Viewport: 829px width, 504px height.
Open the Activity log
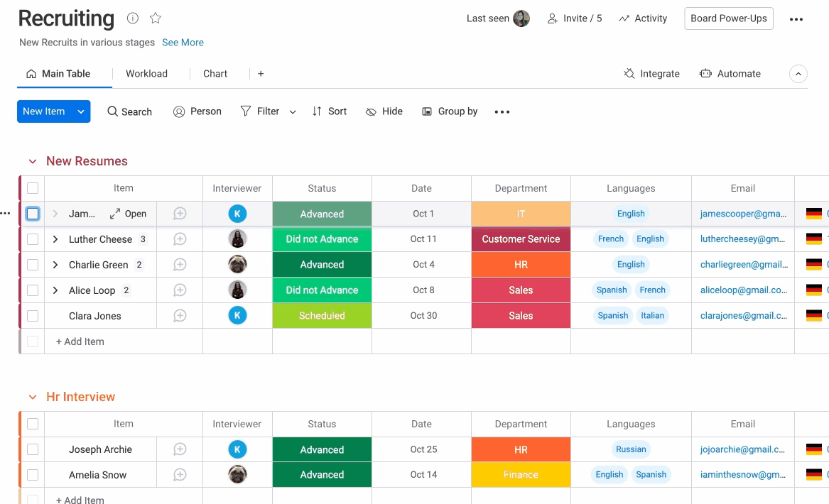(x=643, y=18)
